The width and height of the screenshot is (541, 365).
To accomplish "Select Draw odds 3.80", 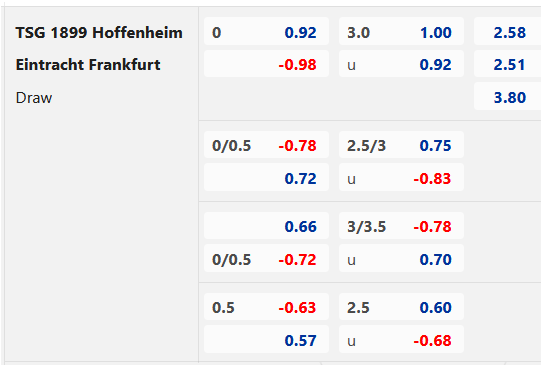I will click(508, 97).
